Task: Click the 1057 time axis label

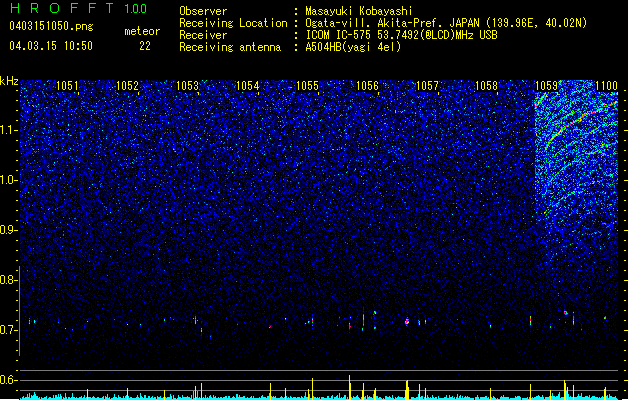Action: [x=427, y=86]
